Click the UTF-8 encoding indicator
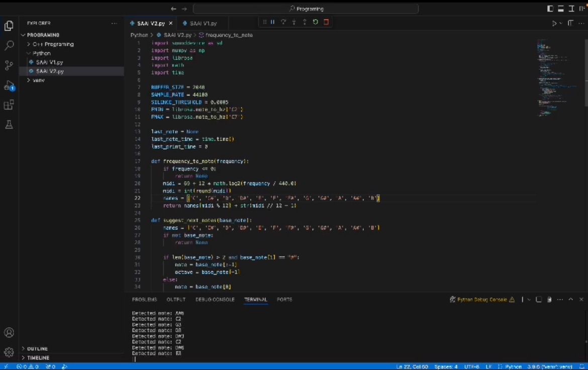This screenshot has width=588, height=370. (x=471, y=366)
